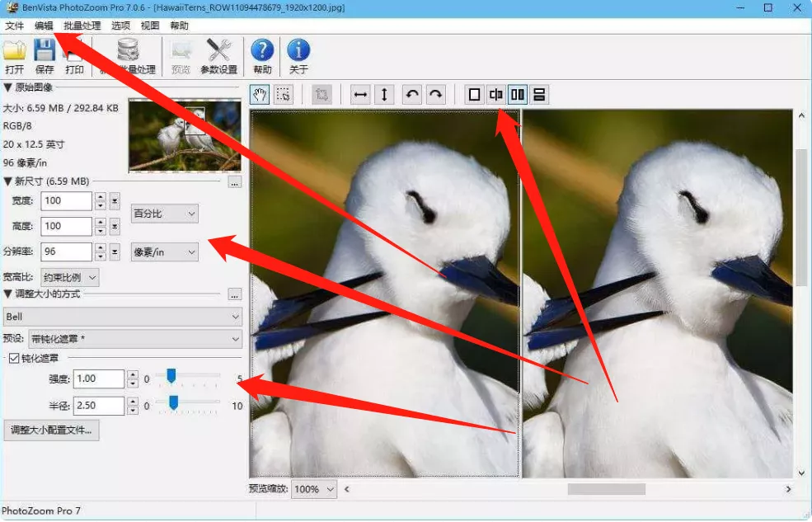
Task: Open the 批量处理 menu in the menu bar
Action: 82,26
